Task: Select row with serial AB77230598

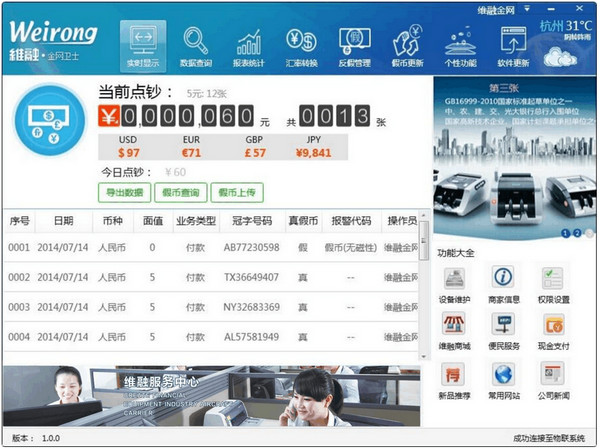Action: tap(211, 248)
